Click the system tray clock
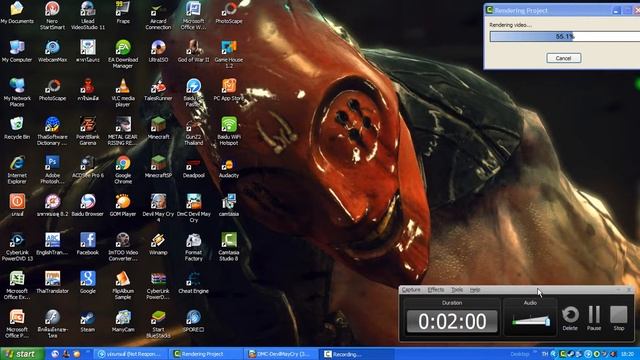This screenshot has height=360, width=640. point(627,354)
